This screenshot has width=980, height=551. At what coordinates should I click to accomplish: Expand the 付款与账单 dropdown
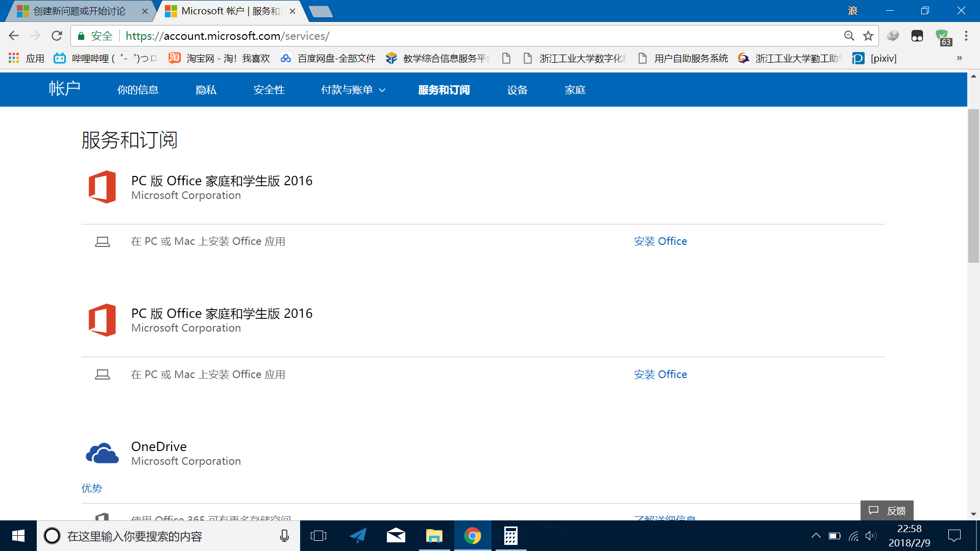click(x=352, y=89)
